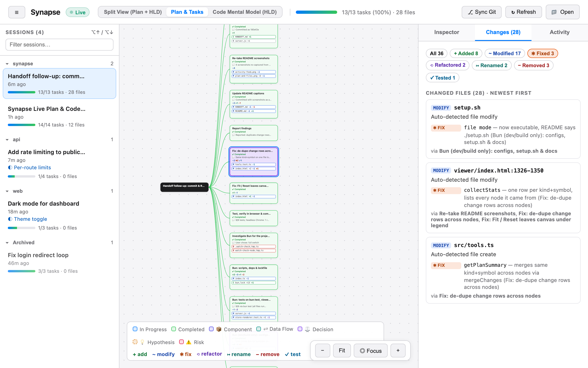Click the session keyboard shortcut arrows hint
Viewport: 588px width, 368px height.
tap(102, 32)
